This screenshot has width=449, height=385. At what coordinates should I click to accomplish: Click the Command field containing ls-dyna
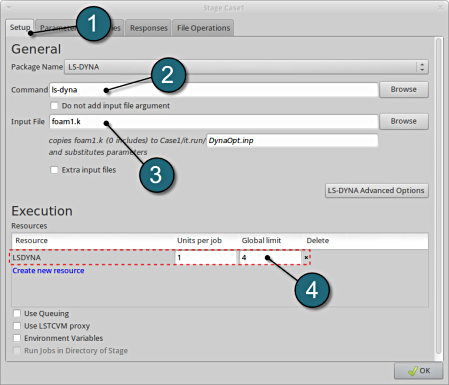point(213,90)
